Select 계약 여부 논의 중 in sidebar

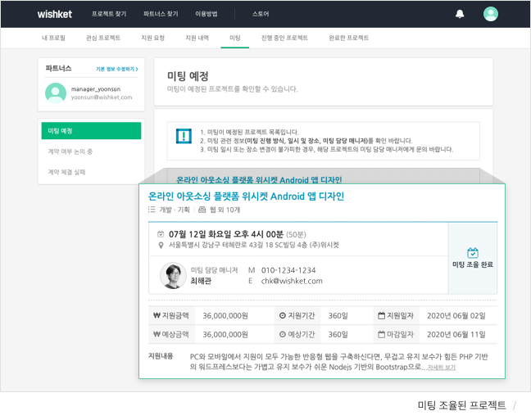(70, 151)
